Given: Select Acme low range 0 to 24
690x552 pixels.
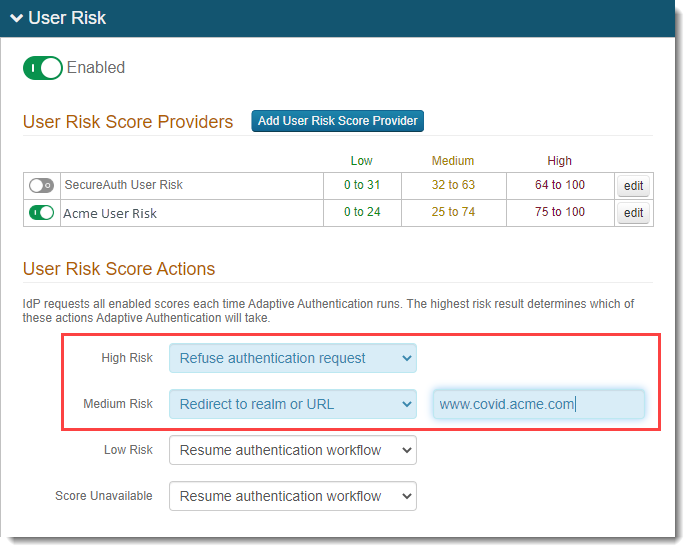Looking at the screenshot, I should 361,212.
